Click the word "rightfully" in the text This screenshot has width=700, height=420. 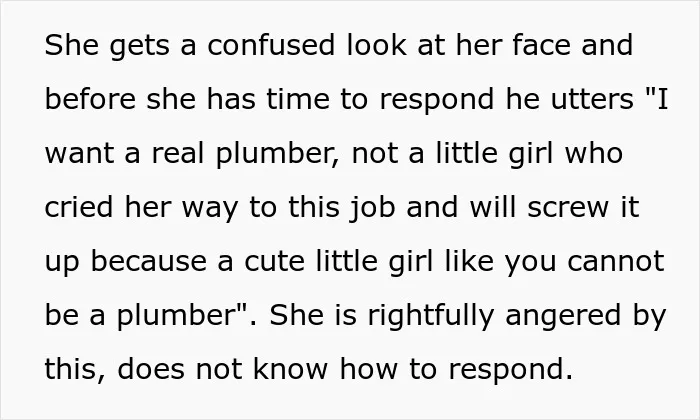[430, 316]
